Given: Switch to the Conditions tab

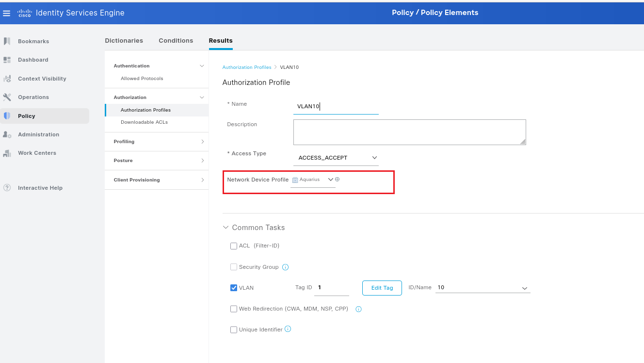Looking at the screenshot, I should [x=176, y=40].
